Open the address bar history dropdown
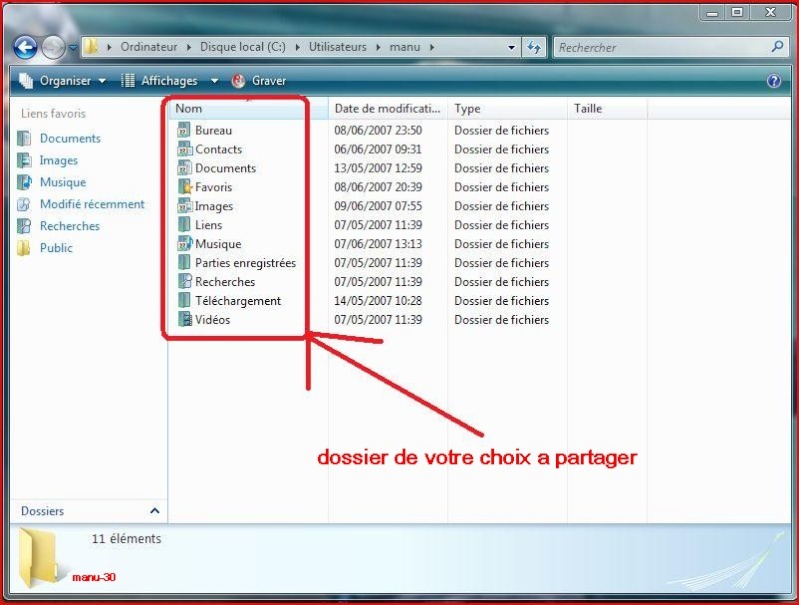 point(511,48)
